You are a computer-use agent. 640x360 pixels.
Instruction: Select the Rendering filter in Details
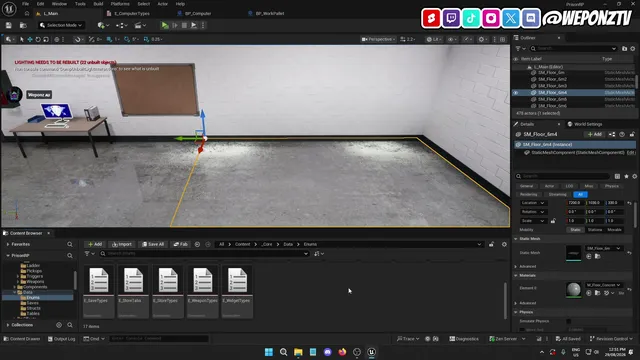(x=529, y=194)
